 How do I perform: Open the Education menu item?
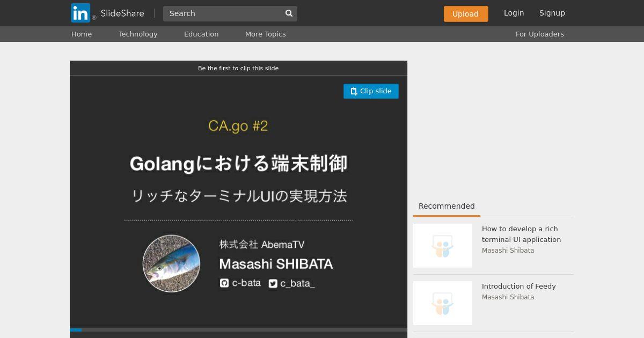(201, 34)
